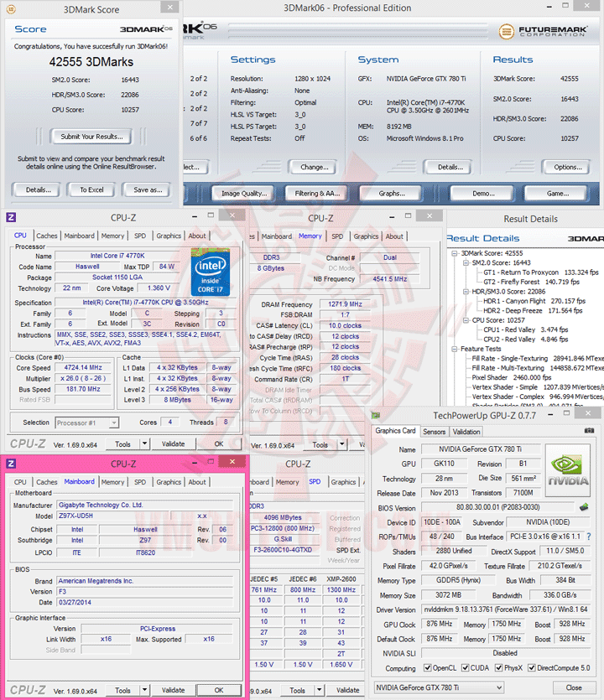
Task: Click the Futuremark Corporation logo
Action: point(543,31)
